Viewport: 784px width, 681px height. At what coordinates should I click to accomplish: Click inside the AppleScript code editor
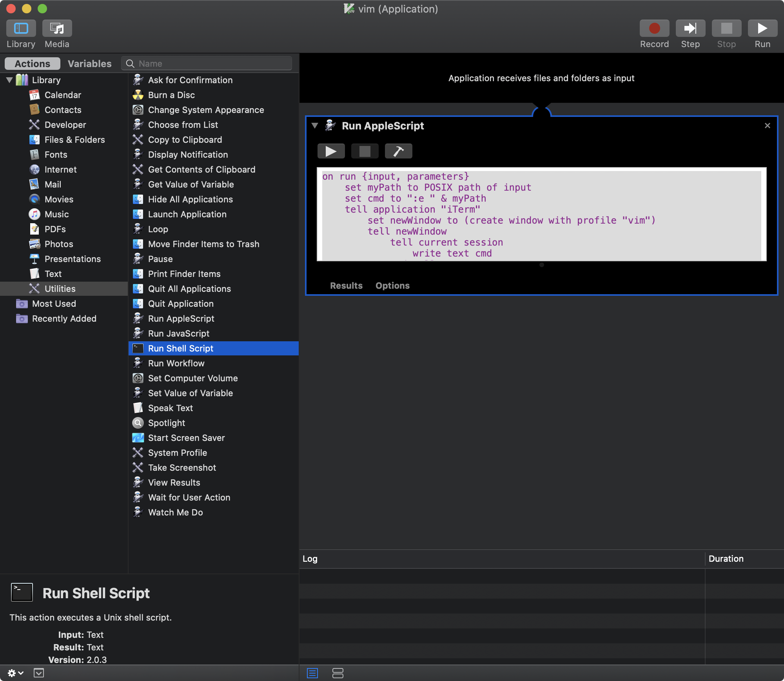(x=541, y=215)
